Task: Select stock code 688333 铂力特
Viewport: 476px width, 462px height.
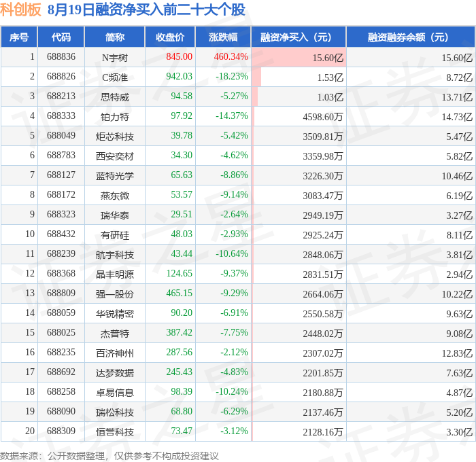Action: (x=61, y=116)
